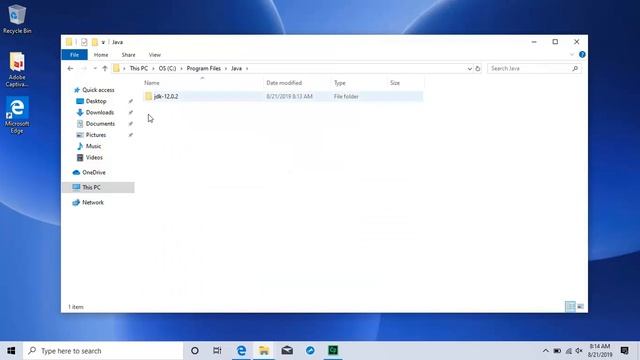Click the taskbar clock and date
The width and height of the screenshot is (640, 360).
(x=600, y=351)
